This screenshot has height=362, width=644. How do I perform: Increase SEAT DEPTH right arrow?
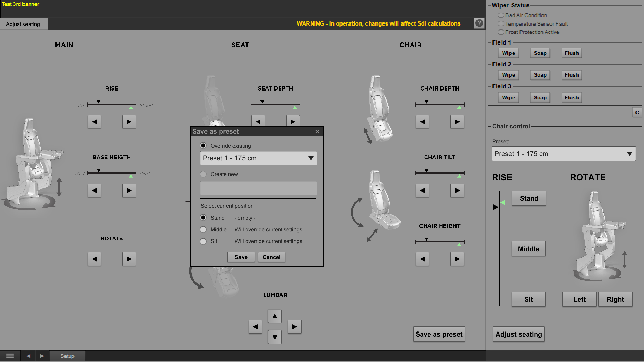pyautogui.click(x=293, y=121)
